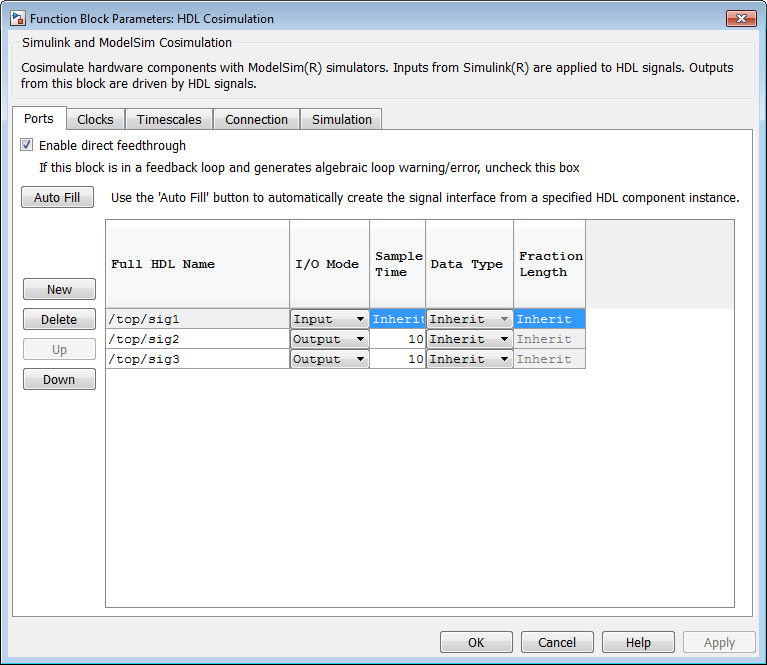The height and width of the screenshot is (665, 767).
Task: Open I/O Mode dropdown for /top/sig2
Action: coord(329,339)
